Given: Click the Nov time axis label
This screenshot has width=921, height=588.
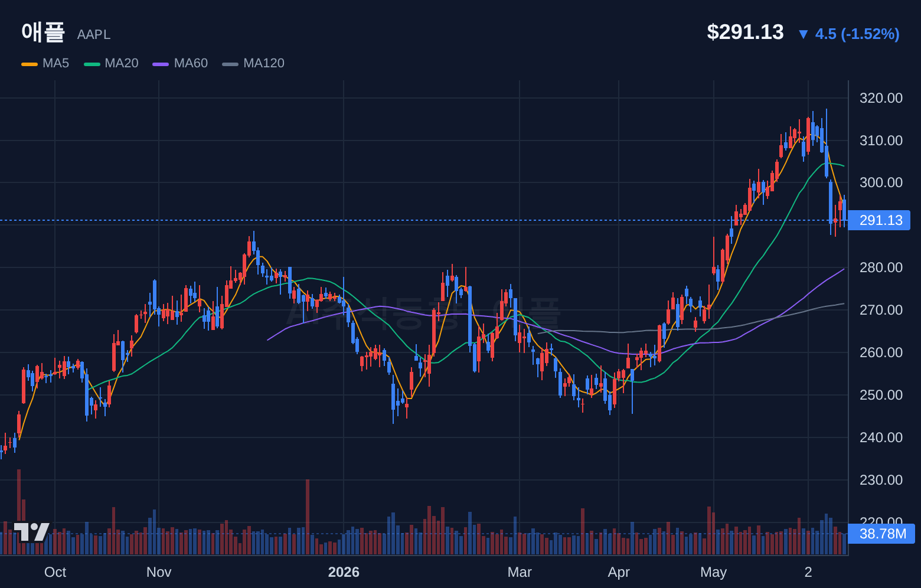Looking at the screenshot, I should [x=159, y=572].
